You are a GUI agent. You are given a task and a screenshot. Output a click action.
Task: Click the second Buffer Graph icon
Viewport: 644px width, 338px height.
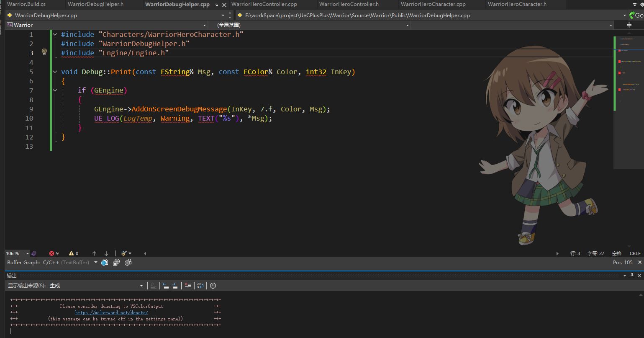click(x=116, y=262)
